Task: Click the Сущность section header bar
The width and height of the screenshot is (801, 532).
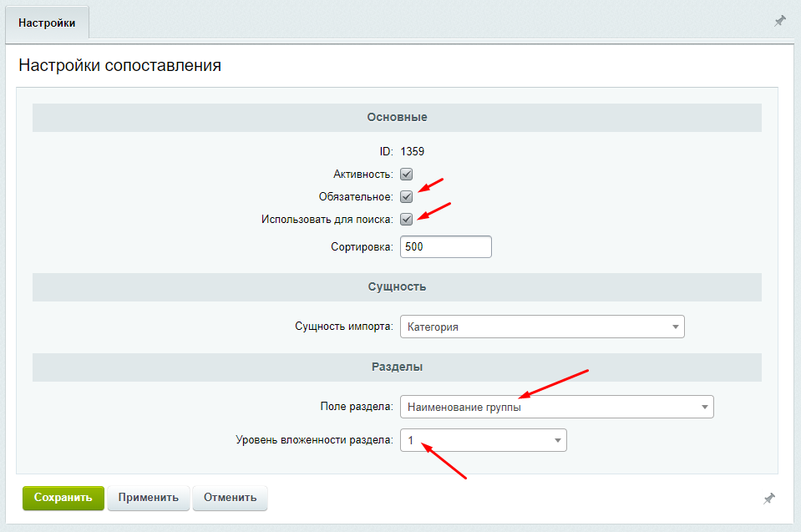Action: [x=397, y=287]
